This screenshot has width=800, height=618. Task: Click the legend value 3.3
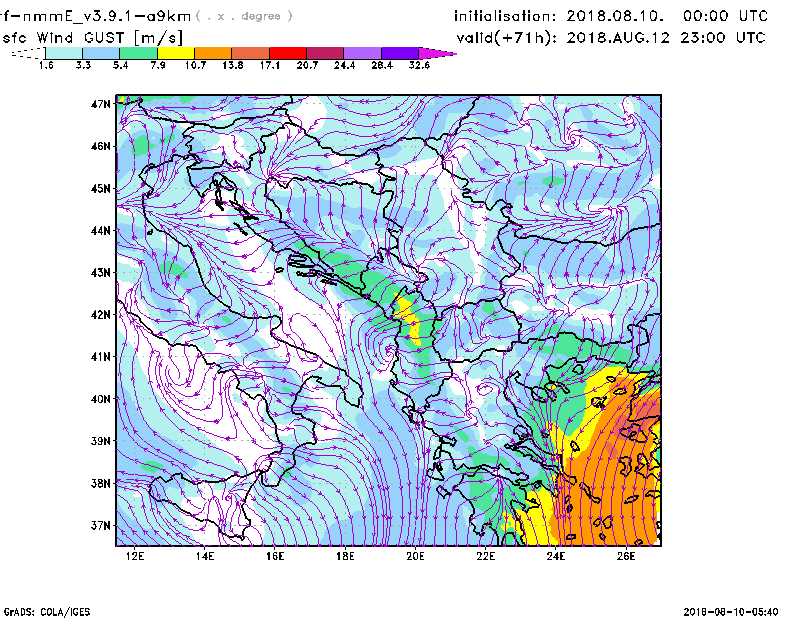click(x=83, y=65)
